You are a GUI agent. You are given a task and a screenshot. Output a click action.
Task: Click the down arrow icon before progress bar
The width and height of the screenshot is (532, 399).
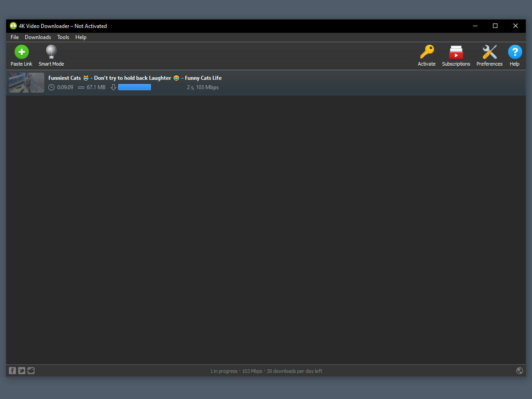point(113,87)
